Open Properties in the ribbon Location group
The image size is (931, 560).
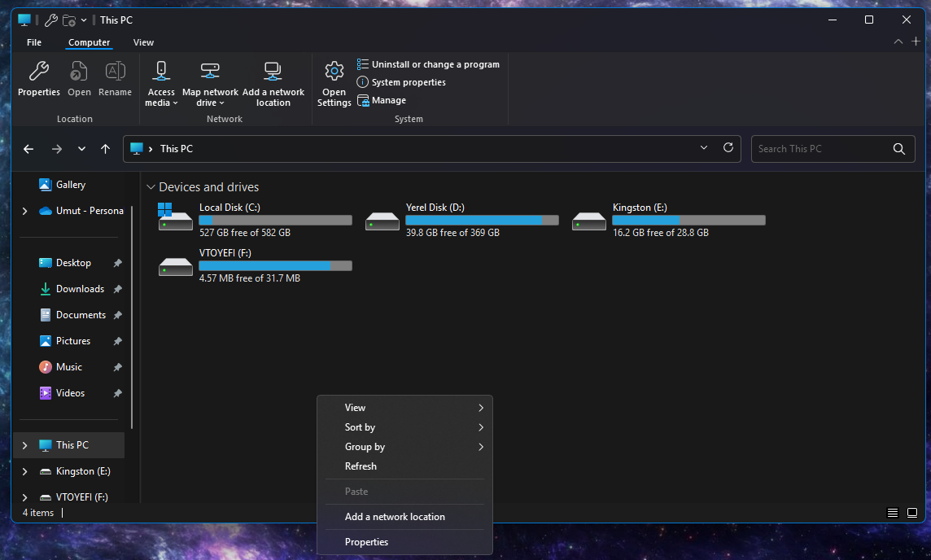tap(38, 78)
